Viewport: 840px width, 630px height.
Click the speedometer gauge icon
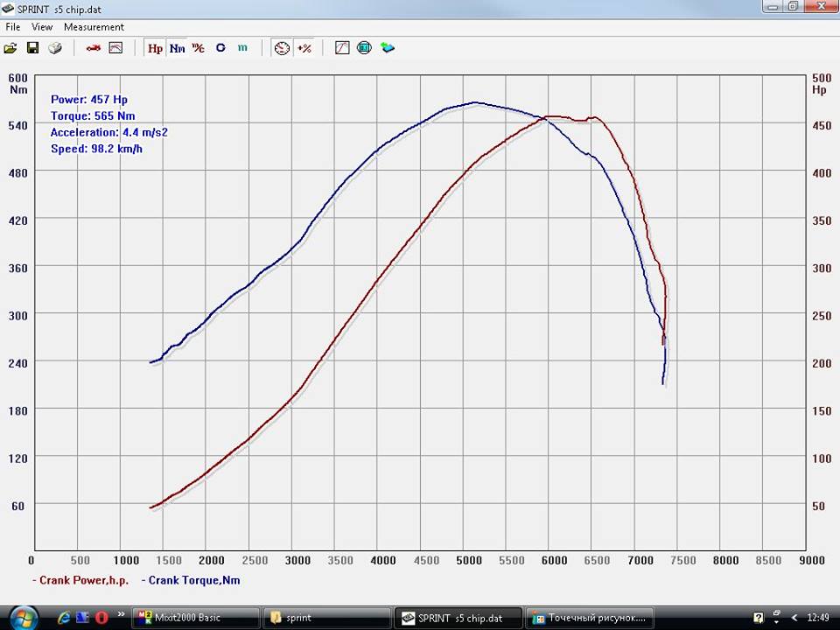pyautogui.click(x=281, y=48)
